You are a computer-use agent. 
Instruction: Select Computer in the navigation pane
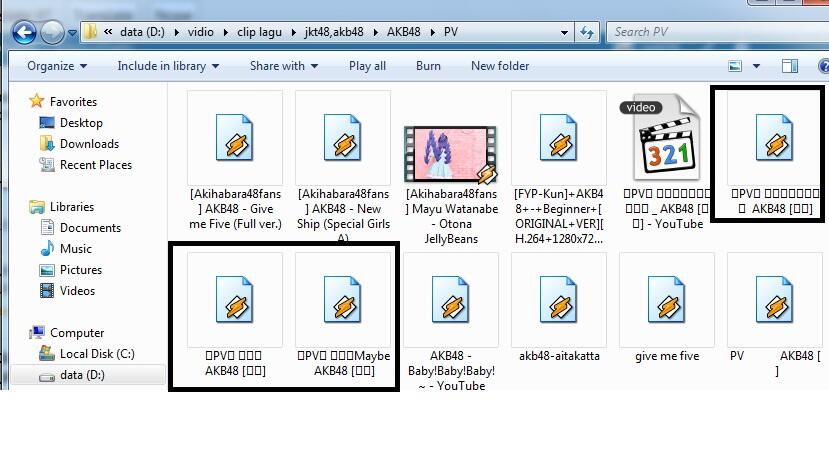(x=77, y=333)
